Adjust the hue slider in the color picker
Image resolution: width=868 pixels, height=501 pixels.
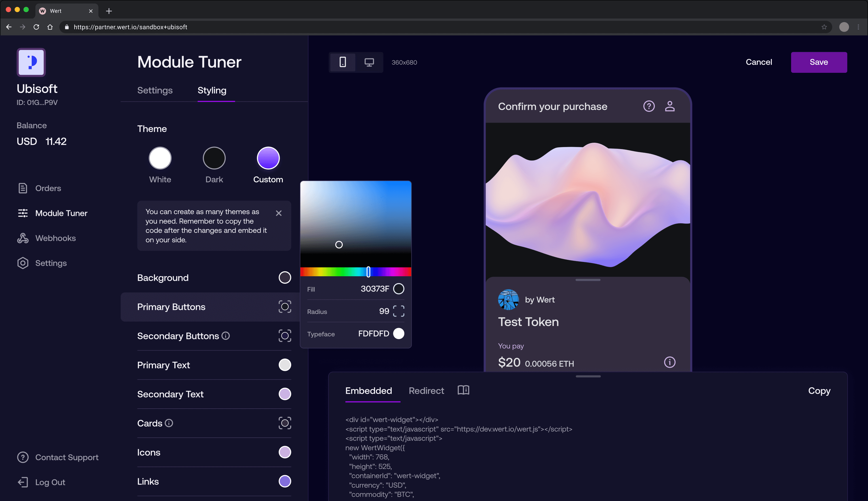click(368, 272)
